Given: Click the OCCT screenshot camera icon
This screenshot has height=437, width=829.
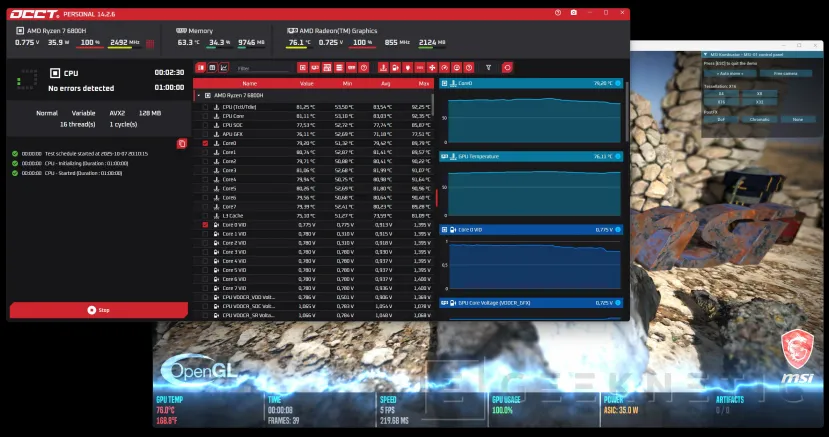Looking at the screenshot, I should pyautogui.click(x=573, y=12).
